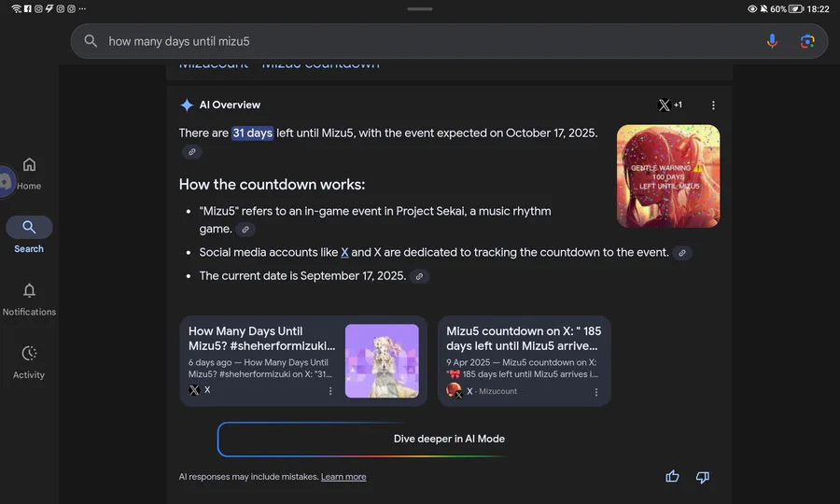This screenshot has height=504, width=840.
Task: Tap the 18:22 clock in the status bar
Action: [818, 8]
